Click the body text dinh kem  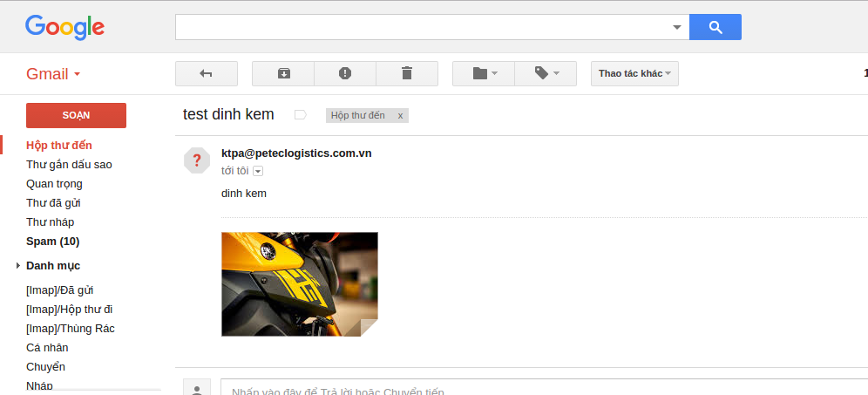point(243,194)
